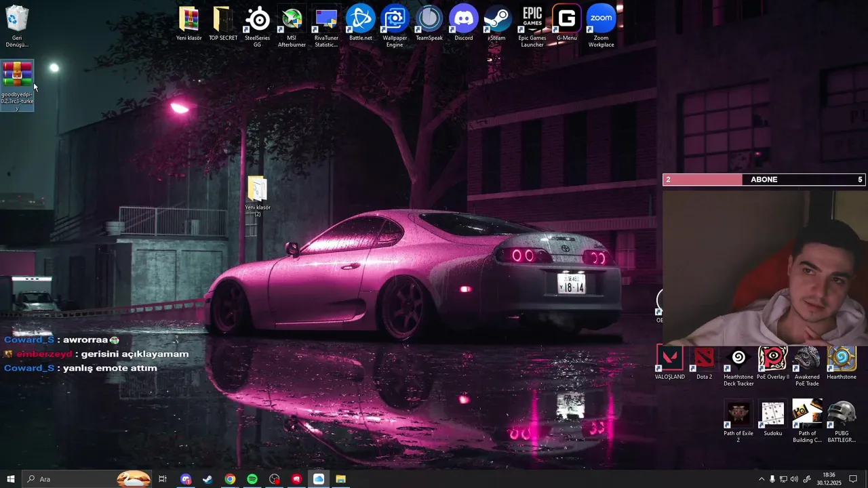Select the goodbyedpi WinRAR archive on desktop
The width and height of the screenshot is (868, 488).
(x=17, y=85)
